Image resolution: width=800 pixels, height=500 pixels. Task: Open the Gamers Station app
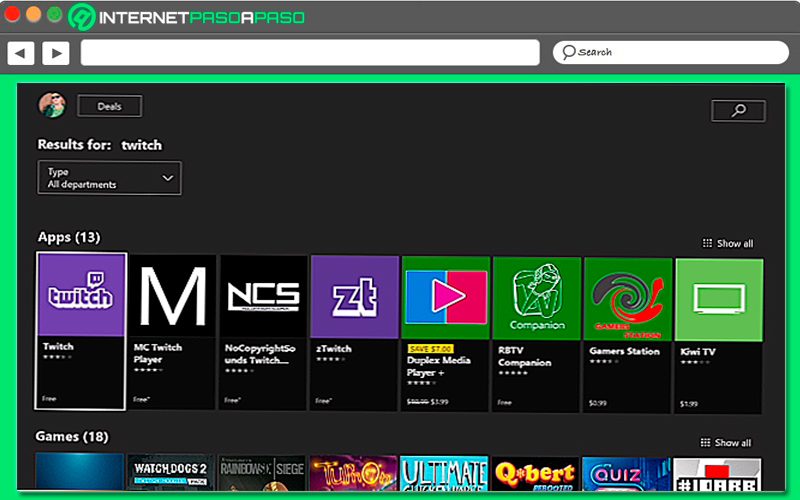coord(628,335)
